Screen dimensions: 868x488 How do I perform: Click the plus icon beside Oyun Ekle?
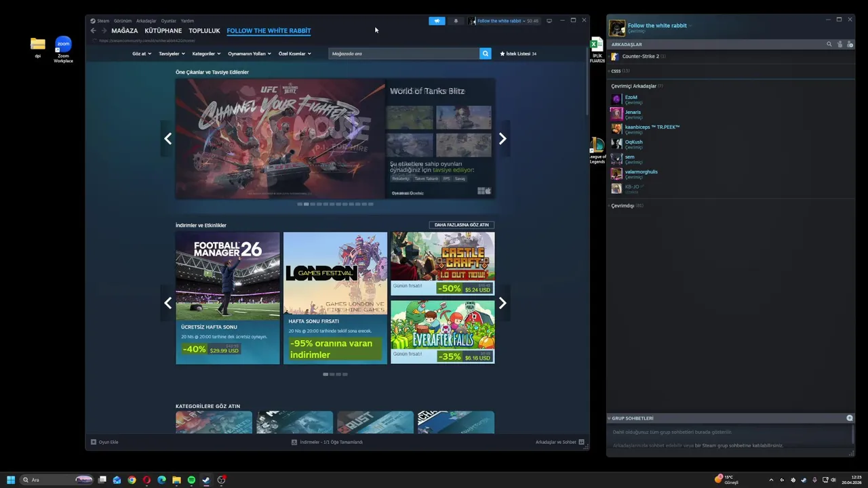click(94, 442)
